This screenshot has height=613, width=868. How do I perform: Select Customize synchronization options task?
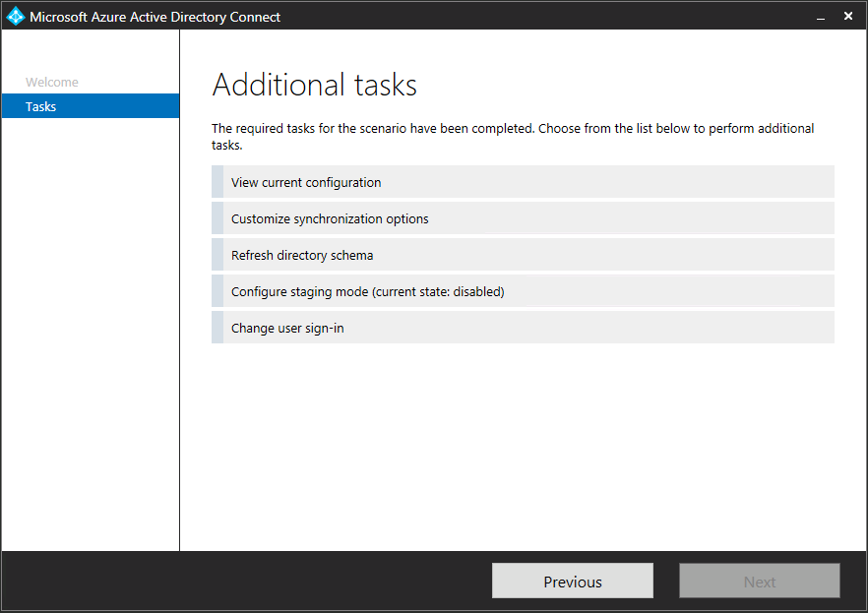(x=523, y=218)
